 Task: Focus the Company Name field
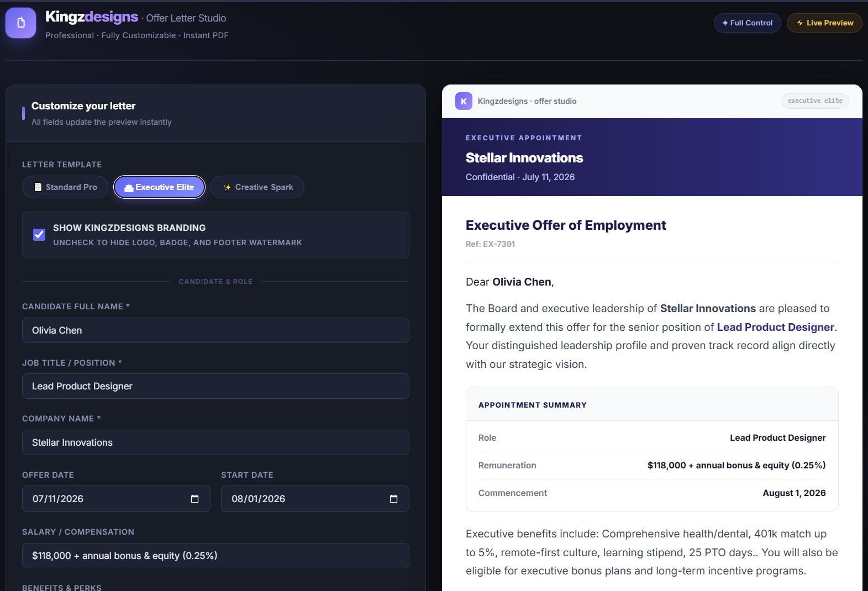point(215,442)
